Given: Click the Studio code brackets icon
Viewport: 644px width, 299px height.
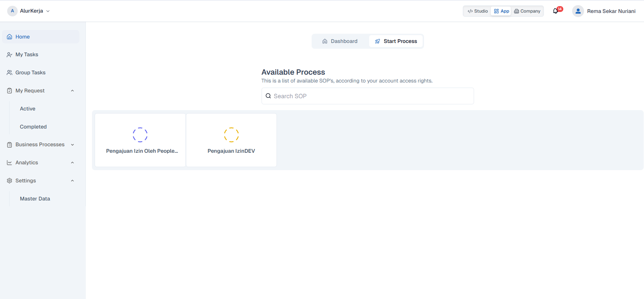Looking at the screenshot, I should [x=470, y=11].
